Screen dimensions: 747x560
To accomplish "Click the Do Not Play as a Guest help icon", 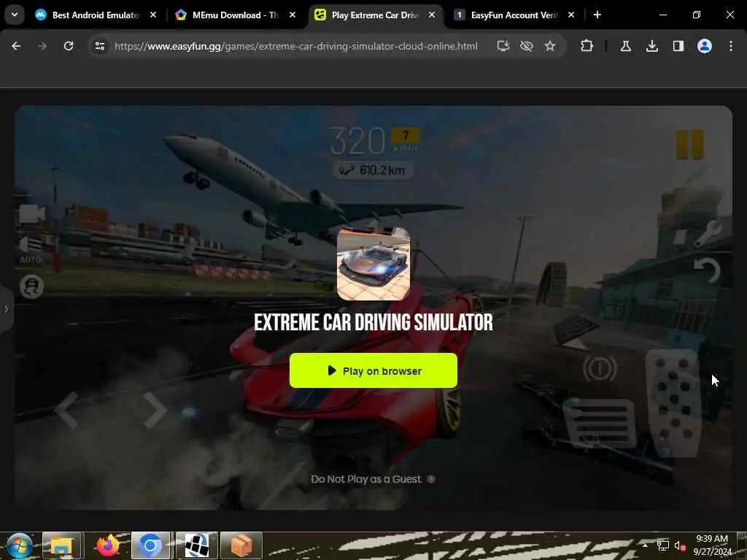I will pos(431,479).
